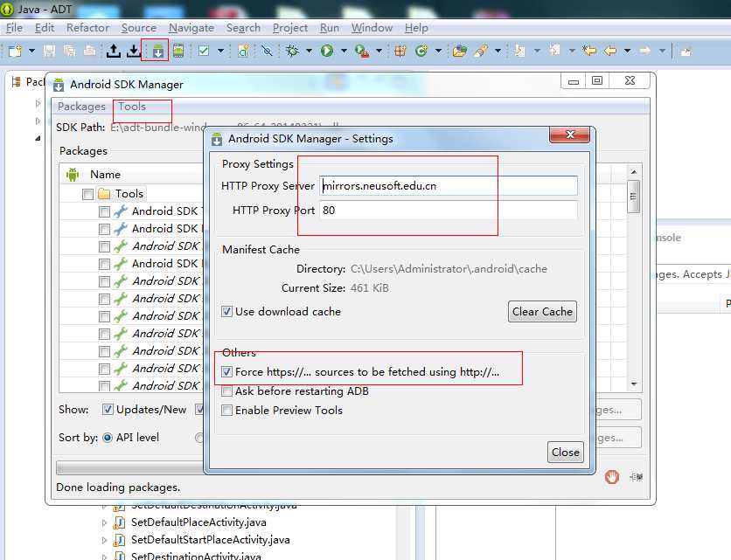The width and height of the screenshot is (731, 560).
Task: Click Close in the Settings dialog
Action: (x=565, y=452)
